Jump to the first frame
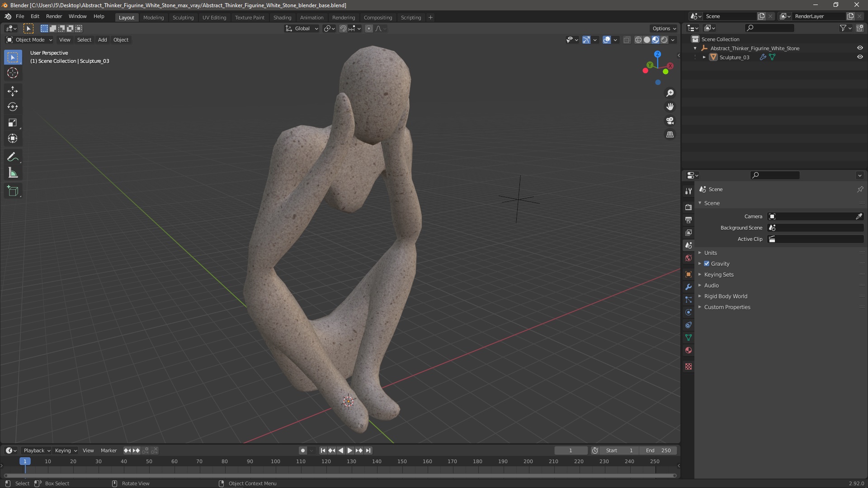The image size is (868, 488). click(x=323, y=450)
